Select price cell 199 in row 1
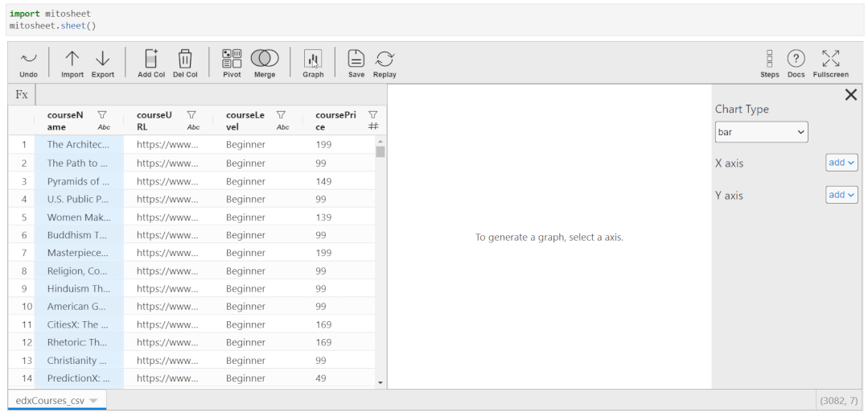The height and width of the screenshot is (417, 868). pyautogui.click(x=339, y=145)
